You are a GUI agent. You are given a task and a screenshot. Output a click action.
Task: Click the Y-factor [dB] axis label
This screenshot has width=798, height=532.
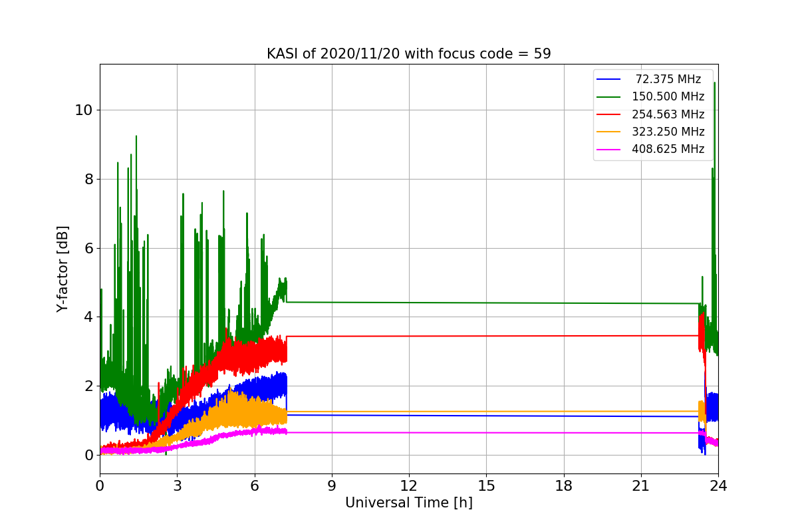point(63,269)
